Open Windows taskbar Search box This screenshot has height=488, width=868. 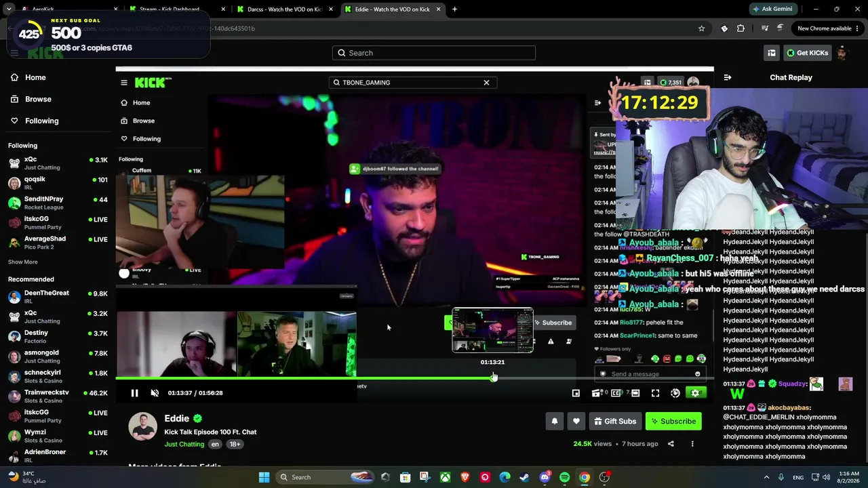pyautogui.click(x=325, y=477)
